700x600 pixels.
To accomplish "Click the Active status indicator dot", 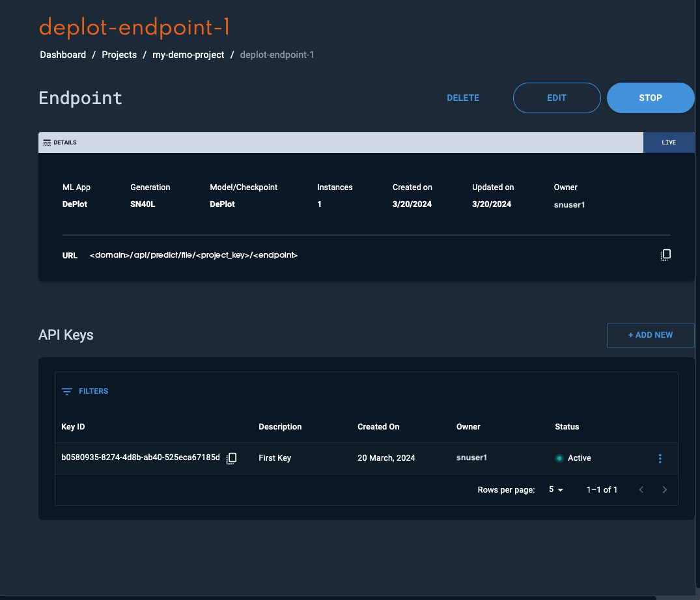I will pyautogui.click(x=559, y=457).
